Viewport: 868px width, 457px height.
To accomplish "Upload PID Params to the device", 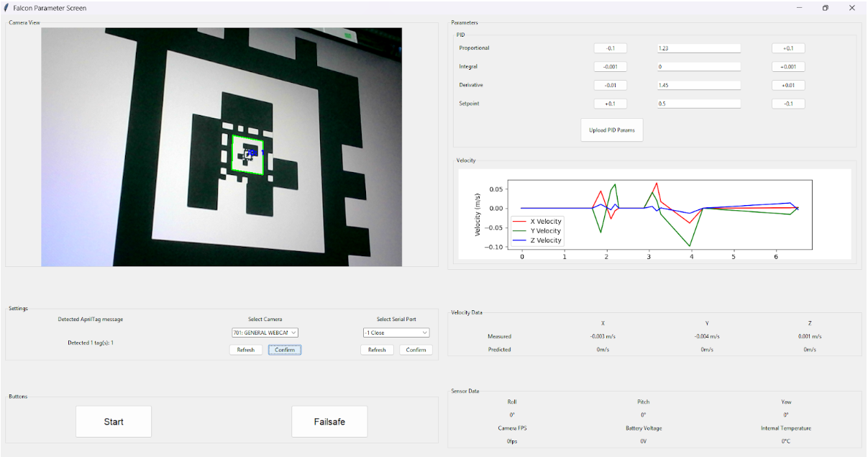I will pyautogui.click(x=611, y=130).
